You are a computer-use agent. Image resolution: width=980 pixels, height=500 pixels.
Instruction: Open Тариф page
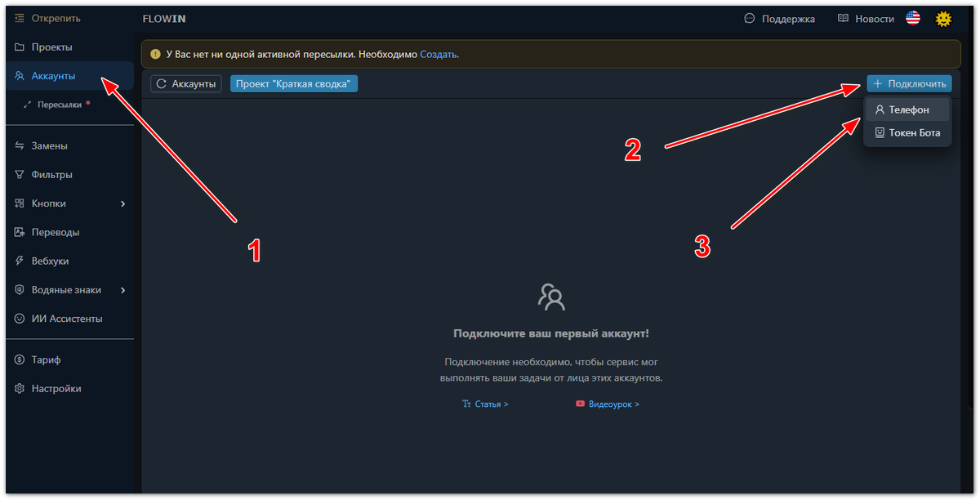(69, 359)
